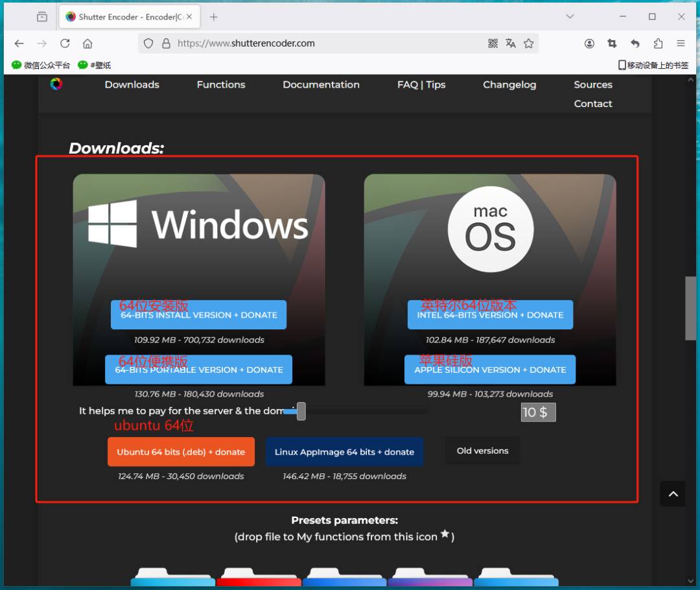Click the '109.92 MB - 700,732 downloads' text
The image size is (700, 590).
[199, 340]
